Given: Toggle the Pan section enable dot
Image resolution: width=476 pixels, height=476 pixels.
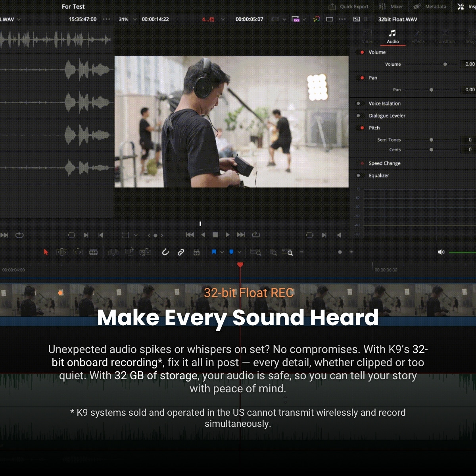Looking at the screenshot, I should [362, 78].
